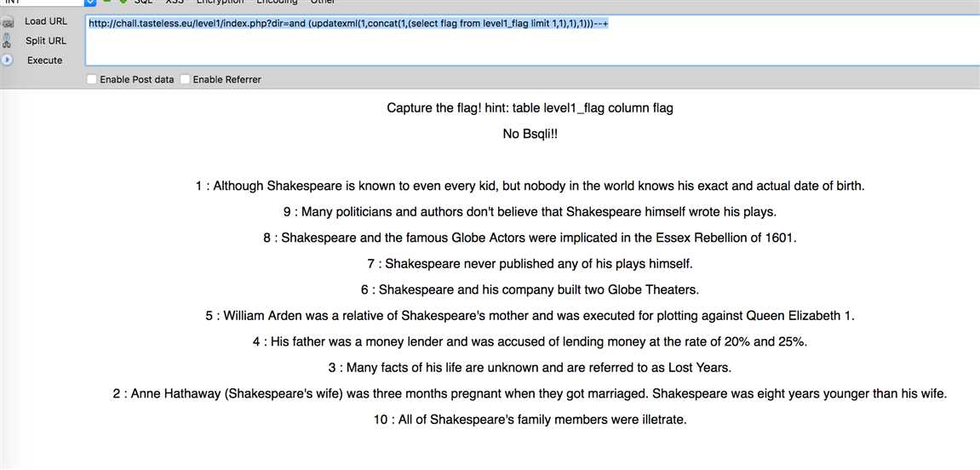Click fact 4 about his father money lender
The image size is (980, 470).
tap(530, 342)
